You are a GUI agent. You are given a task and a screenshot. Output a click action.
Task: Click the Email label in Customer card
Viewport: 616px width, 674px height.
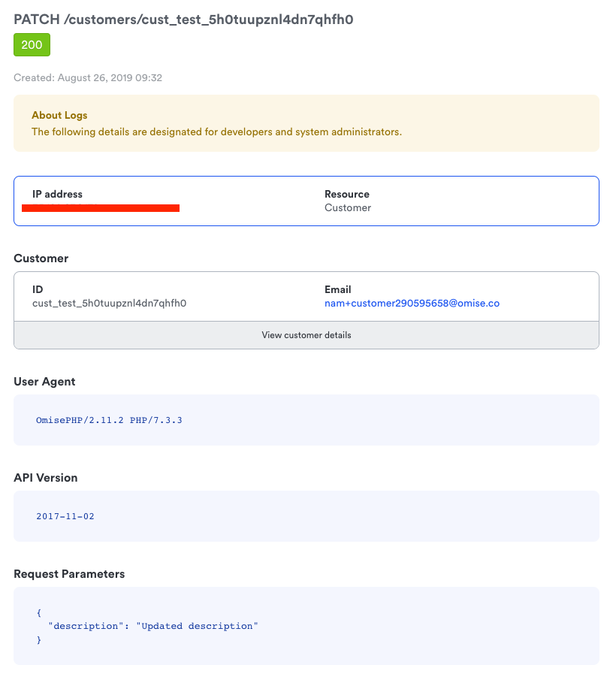pyautogui.click(x=338, y=289)
